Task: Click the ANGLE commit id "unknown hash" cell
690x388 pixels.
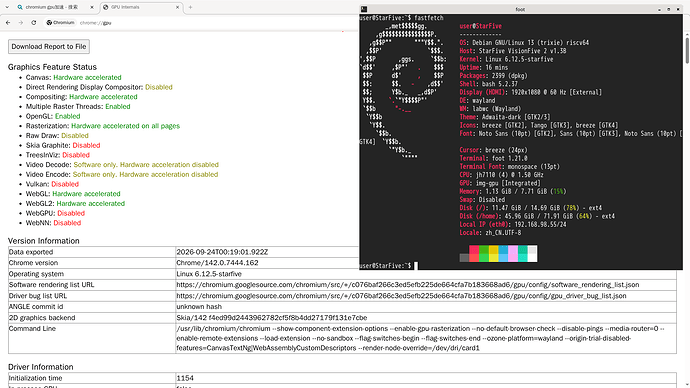Action: 426,307
